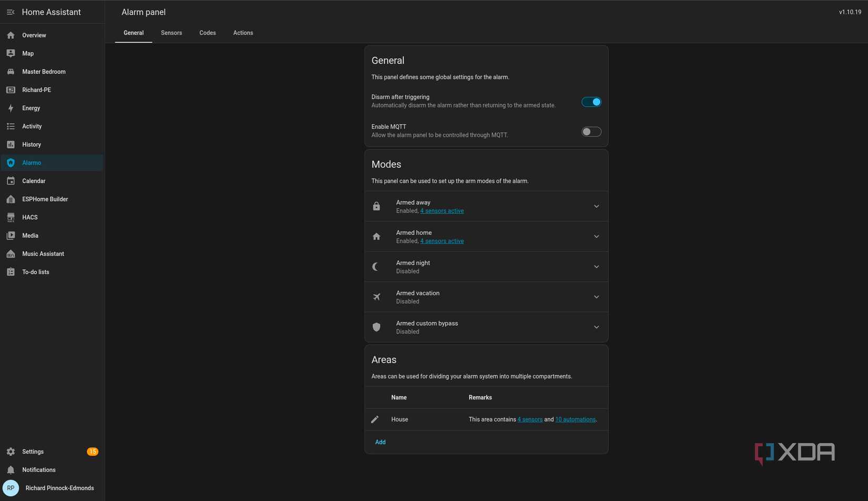Expand Armed home mode chevron
This screenshot has width=868, height=501.
click(597, 237)
